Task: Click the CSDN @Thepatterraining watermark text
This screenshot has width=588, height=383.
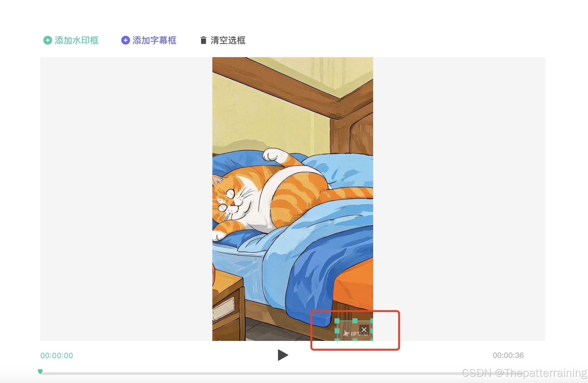Action: (x=524, y=373)
